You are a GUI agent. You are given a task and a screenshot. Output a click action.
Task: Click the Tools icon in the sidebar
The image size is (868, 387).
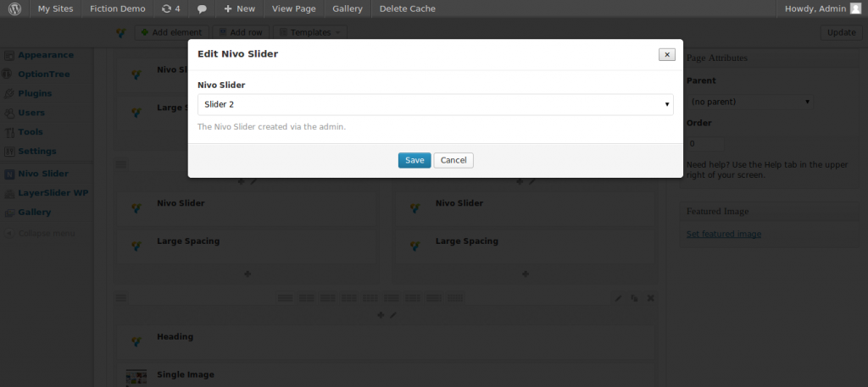(8, 132)
